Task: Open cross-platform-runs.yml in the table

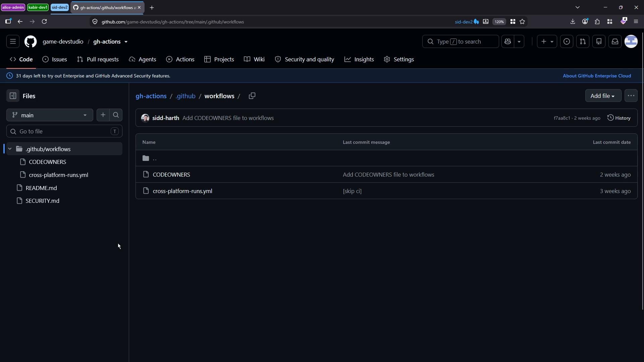Action: 182,191
